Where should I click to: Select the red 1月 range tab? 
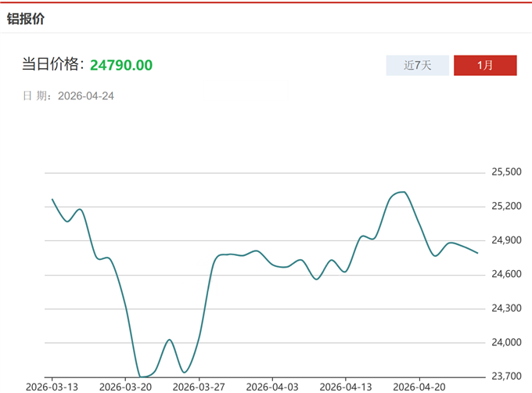pos(485,66)
